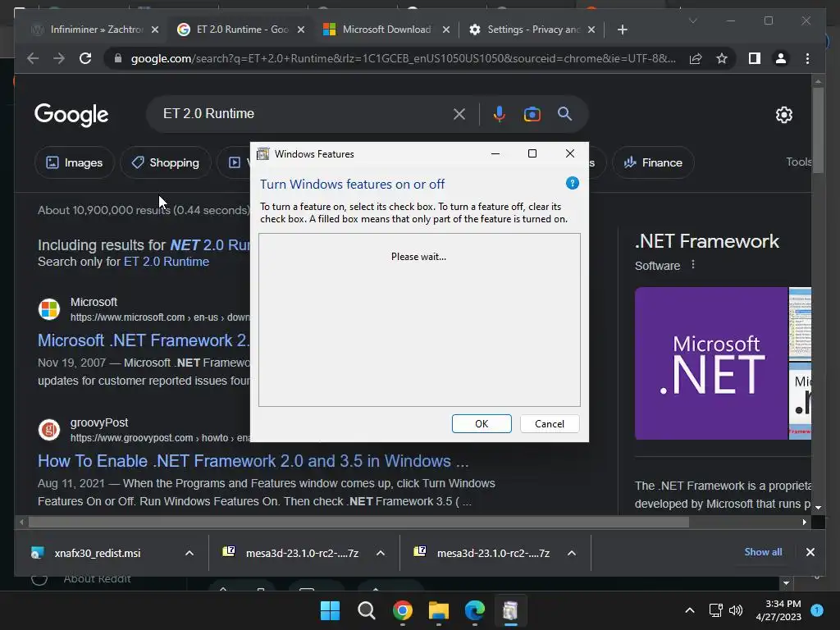Open Microsoft .NET Framework 2 result
This screenshot has height=630, width=840.
[x=144, y=340]
